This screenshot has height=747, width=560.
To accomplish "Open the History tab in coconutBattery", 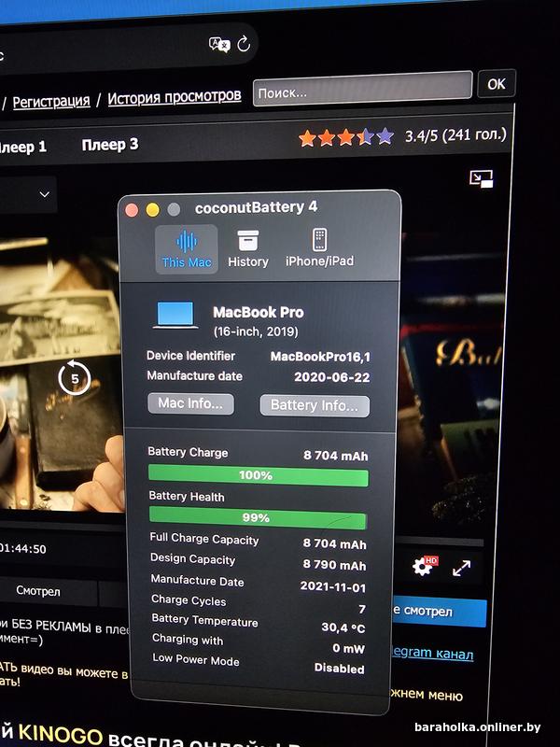I will point(247,249).
